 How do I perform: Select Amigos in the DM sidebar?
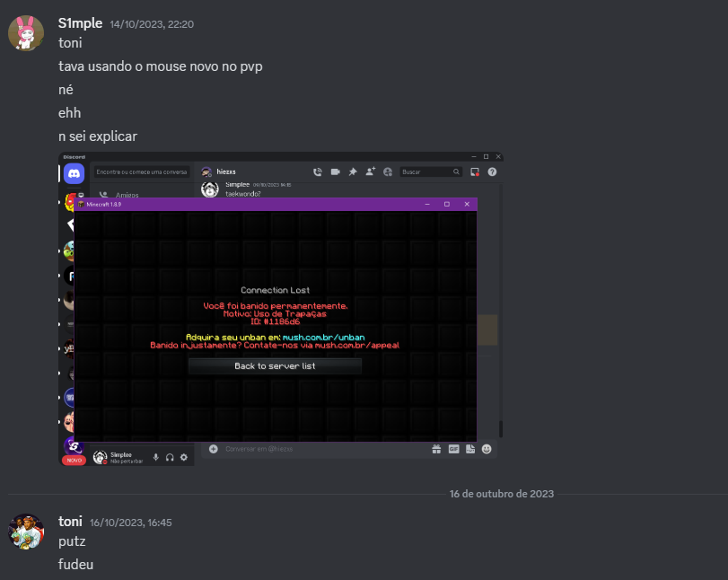[127, 195]
